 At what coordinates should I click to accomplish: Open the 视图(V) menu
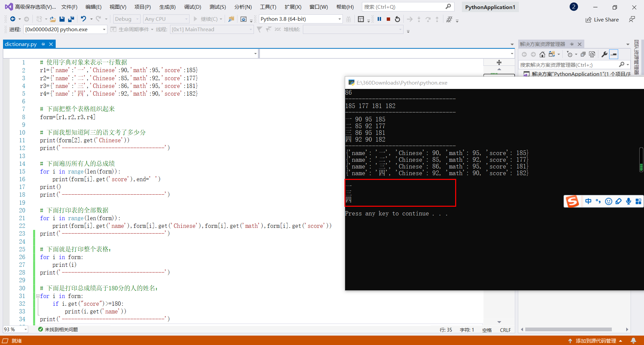point(118,7)
